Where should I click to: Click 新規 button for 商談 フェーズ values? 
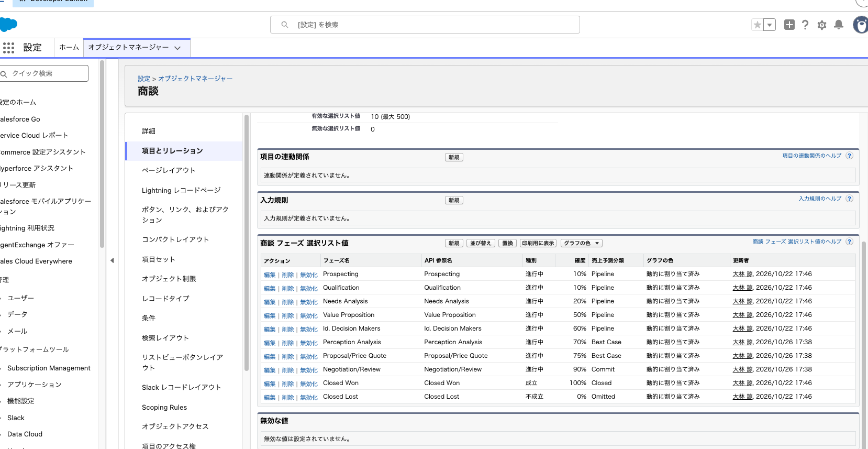[x=454, y=243]
